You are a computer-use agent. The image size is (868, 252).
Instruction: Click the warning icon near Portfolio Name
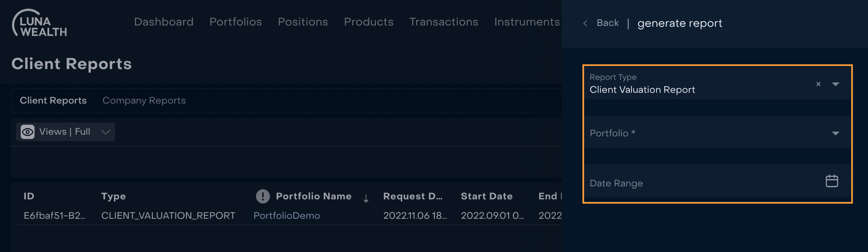coord(263,196)
